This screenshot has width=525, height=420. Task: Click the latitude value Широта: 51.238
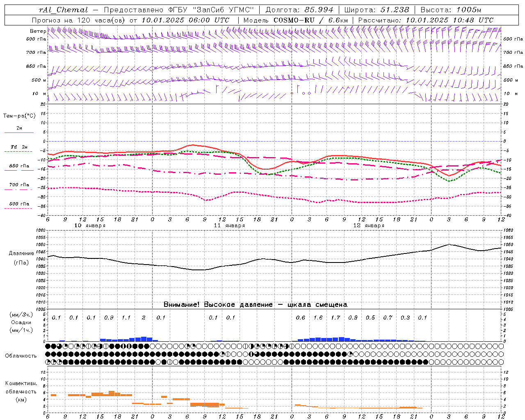click(376, 10)
